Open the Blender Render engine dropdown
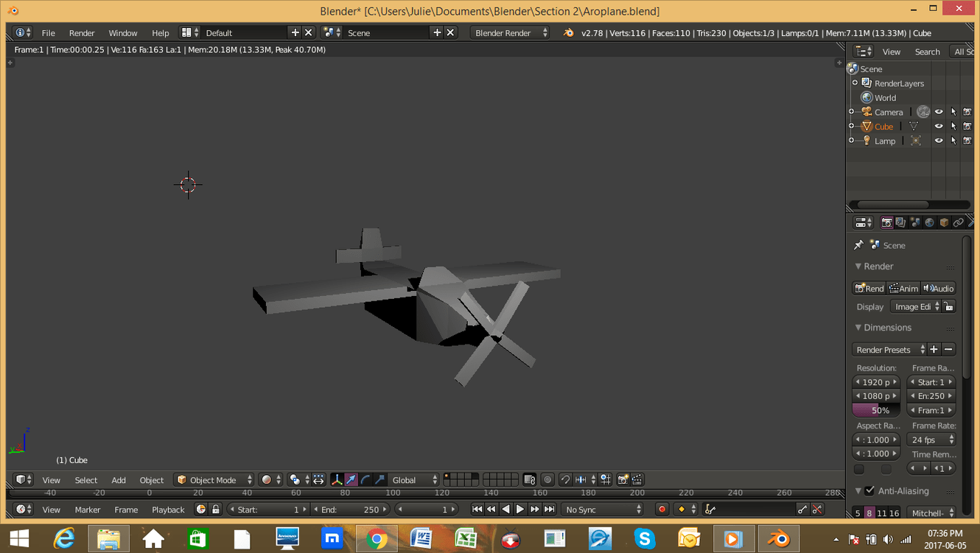Screen dimensions: 980x553 click(x=511, y=33)
